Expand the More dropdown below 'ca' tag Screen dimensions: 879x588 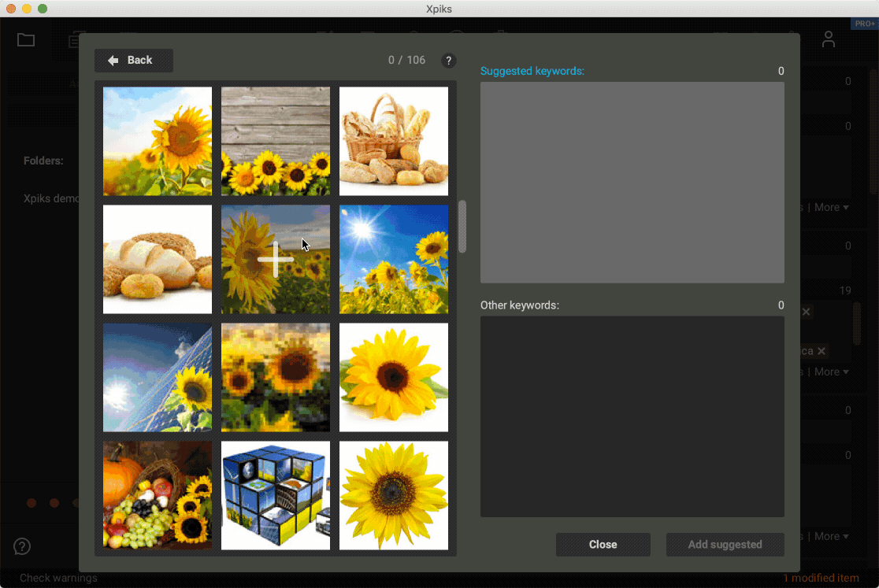pyautogui.click(x=832, y=372)
